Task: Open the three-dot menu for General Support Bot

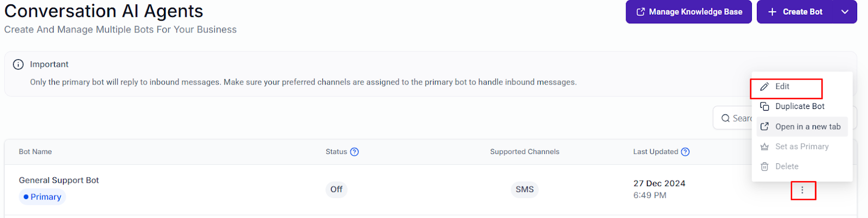Action: coord(802,190)
